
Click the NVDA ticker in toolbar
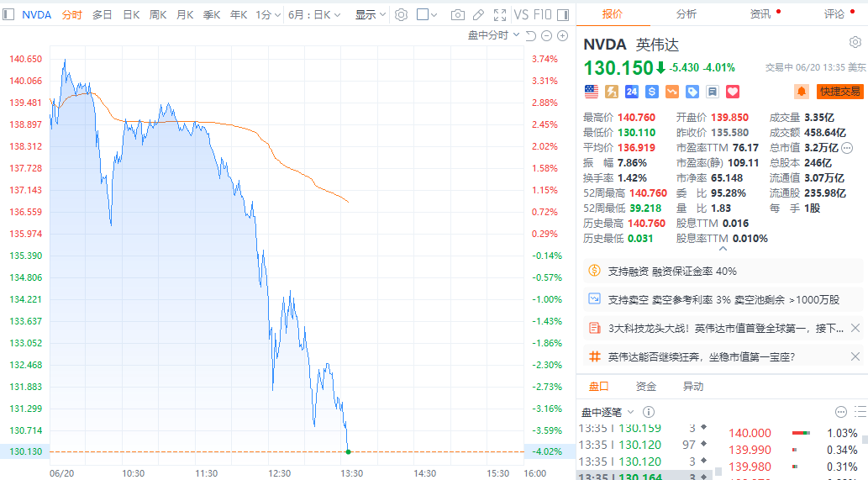pyautogui.click(x=36, y=15)
